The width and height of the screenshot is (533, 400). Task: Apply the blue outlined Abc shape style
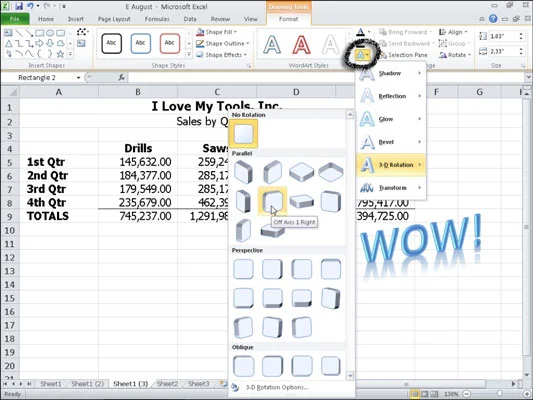coord(141,43)
